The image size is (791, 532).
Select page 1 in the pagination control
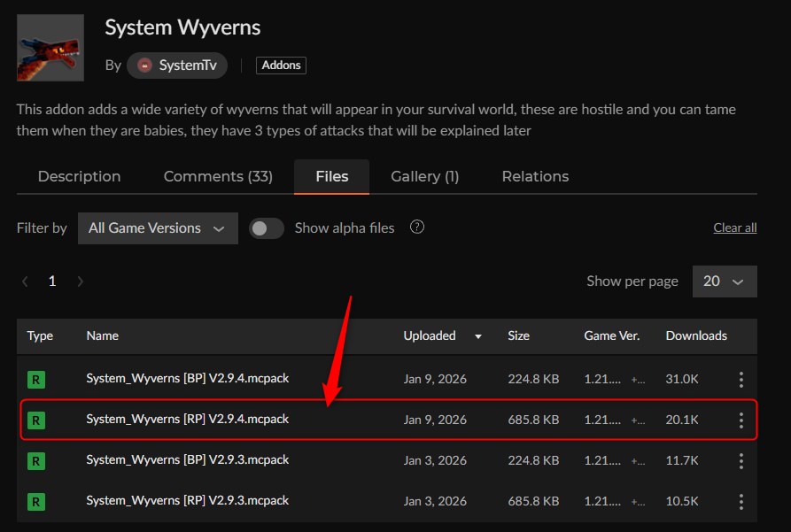51,281
